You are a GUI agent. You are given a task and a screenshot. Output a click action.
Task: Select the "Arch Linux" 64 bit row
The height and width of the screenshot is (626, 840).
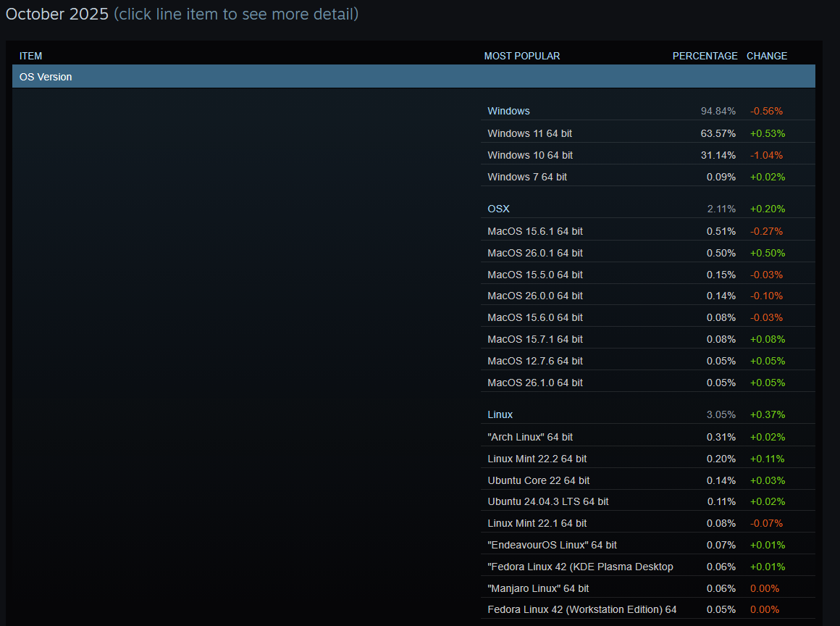click(x=648, y=437)
